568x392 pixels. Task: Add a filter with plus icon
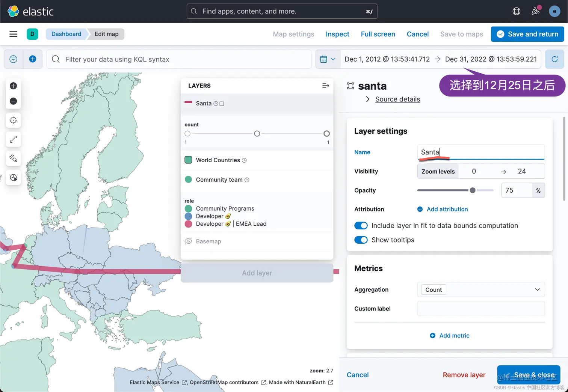coord(33,59)
